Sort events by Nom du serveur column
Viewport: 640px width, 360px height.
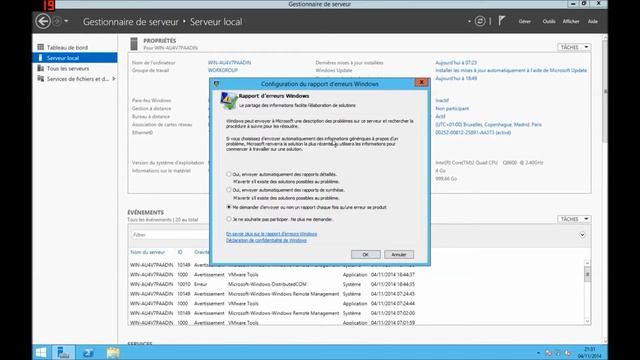(x=147, y=252)
